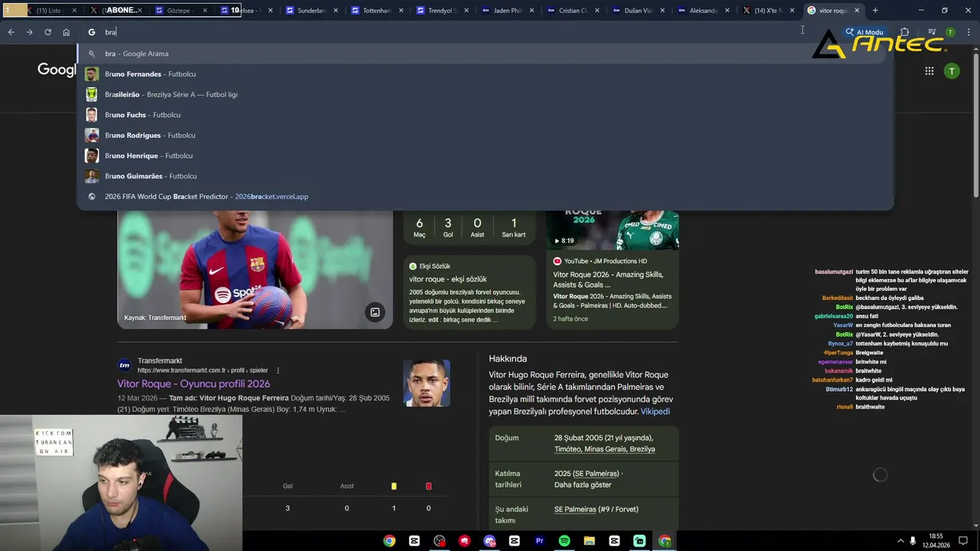Screen dimensions: 980x551
Task: Open AI Modu in the address bar
Action: coord(864,32)
